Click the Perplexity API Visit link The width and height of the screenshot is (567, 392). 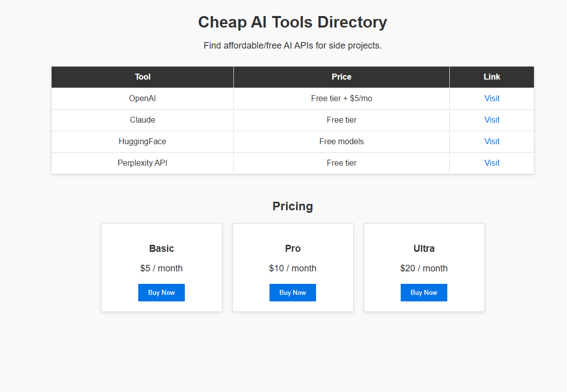tap(492, 163)
